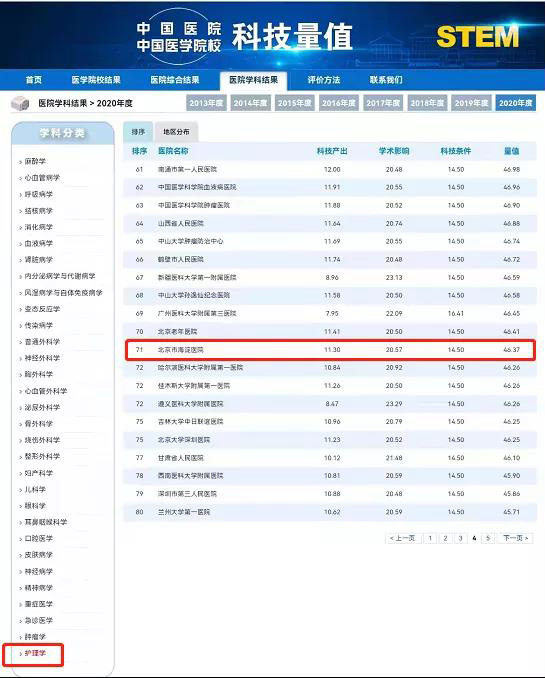The width and height of the screenshot is (545, 678).
Task: Go to results page 1
Action: tap(430, 538)
